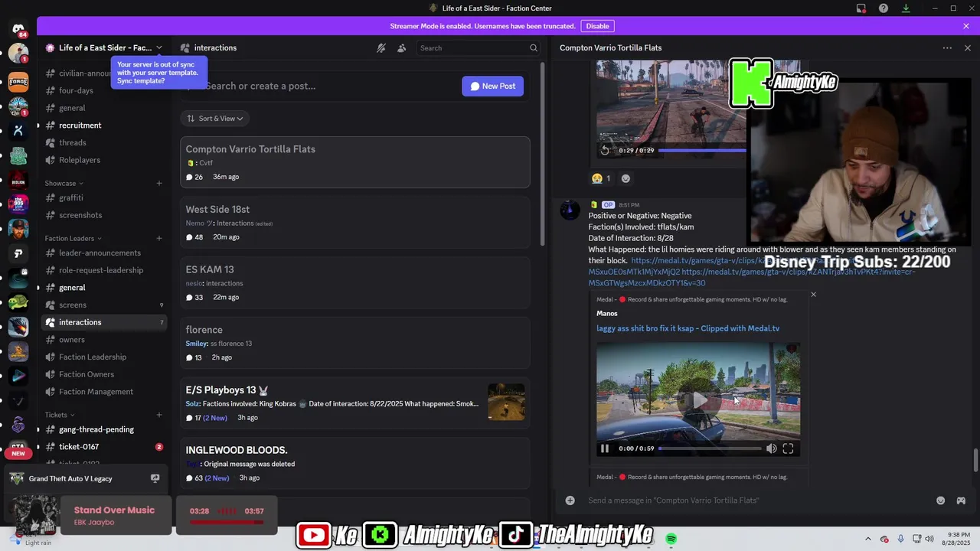
Task: Open notification settings bell icon in interactions header
Action: 381,47
